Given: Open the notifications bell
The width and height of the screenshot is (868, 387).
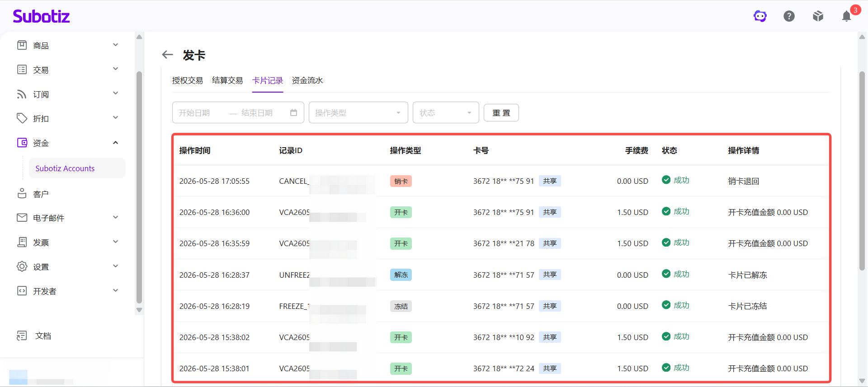Looking at the screenshot, I should [x=846, y=16].
